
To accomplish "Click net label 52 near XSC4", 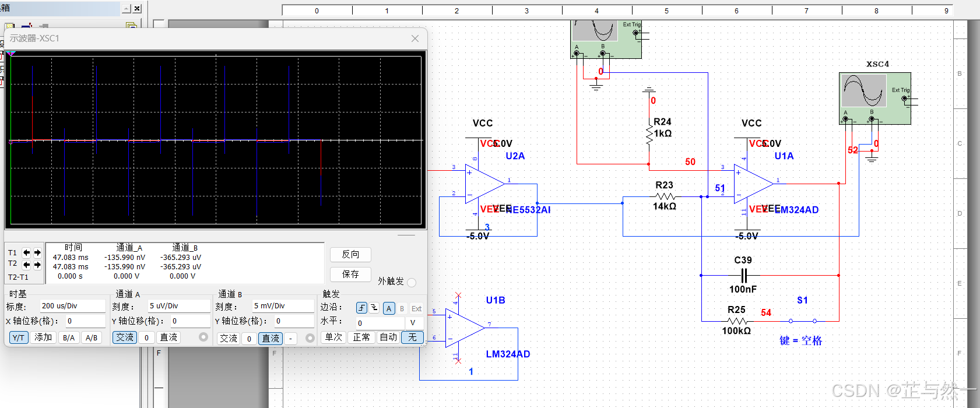I will (853, 150).
